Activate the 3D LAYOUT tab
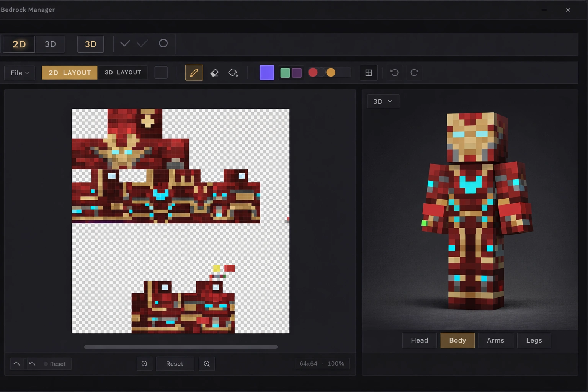This screenshot has height=392, width=588. pyautogui.click(x=123, y=73)
